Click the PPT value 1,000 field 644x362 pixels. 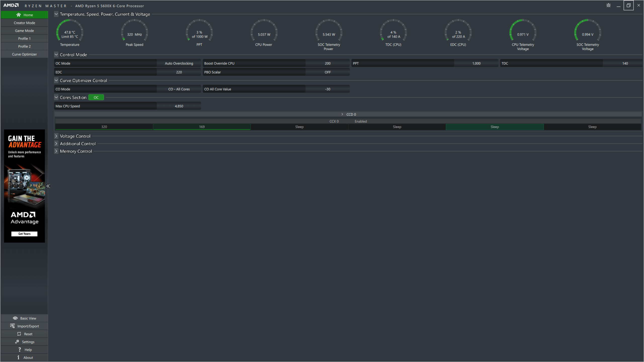(476, 63)
